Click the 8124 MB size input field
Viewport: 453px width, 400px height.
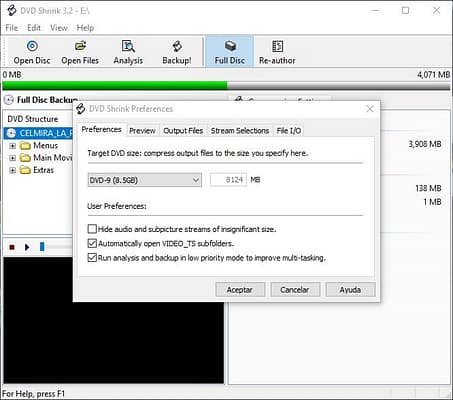(228, 180)
